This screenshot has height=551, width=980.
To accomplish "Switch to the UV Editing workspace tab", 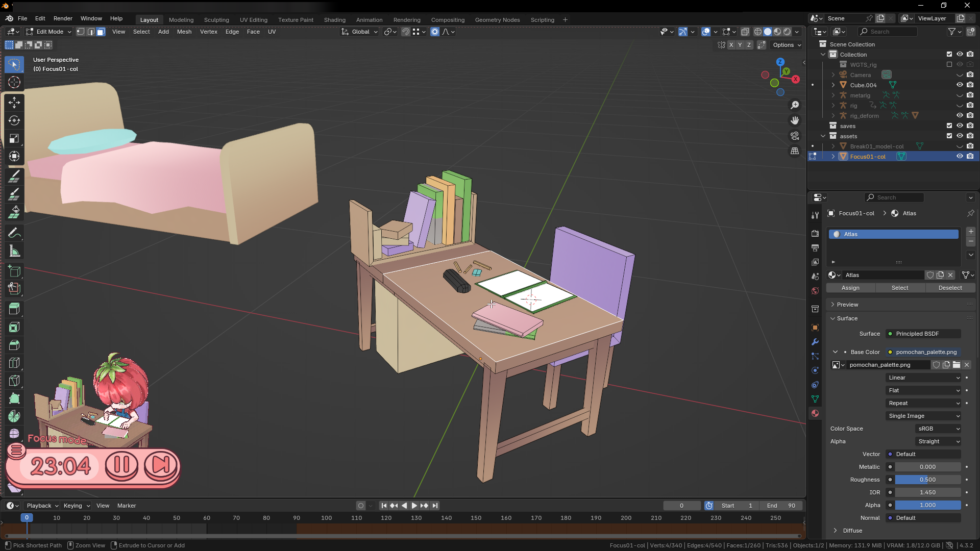I will [254, 20].
